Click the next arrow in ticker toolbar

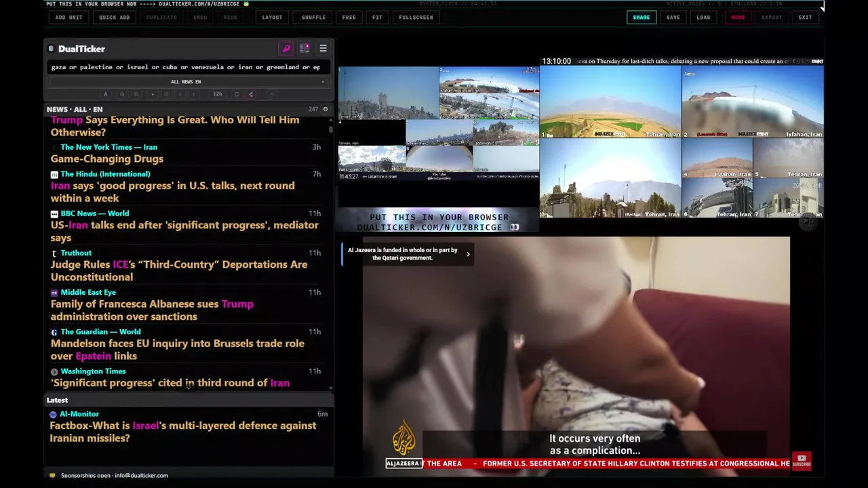[x=193, y=94]
